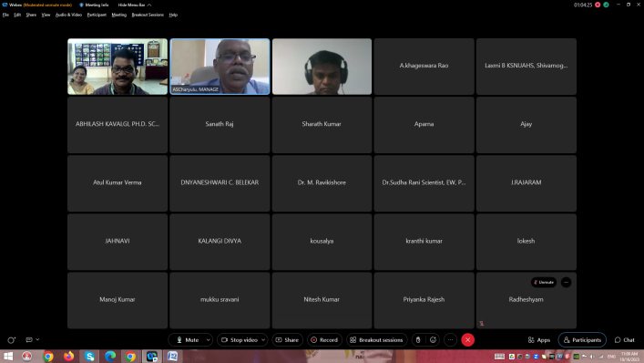Open Skype from the taskbar

pyautogui.click(x=89, y=356)
